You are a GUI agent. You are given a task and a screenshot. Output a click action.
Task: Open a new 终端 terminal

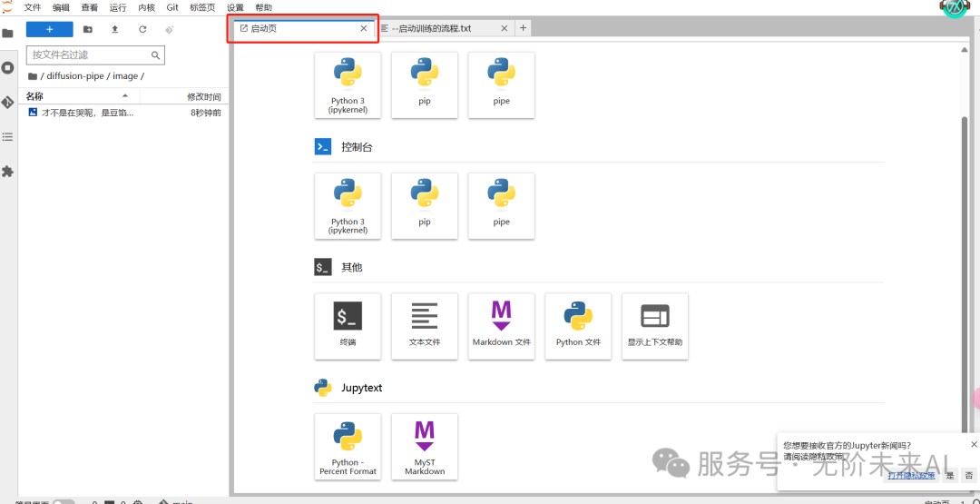point(348,326)
